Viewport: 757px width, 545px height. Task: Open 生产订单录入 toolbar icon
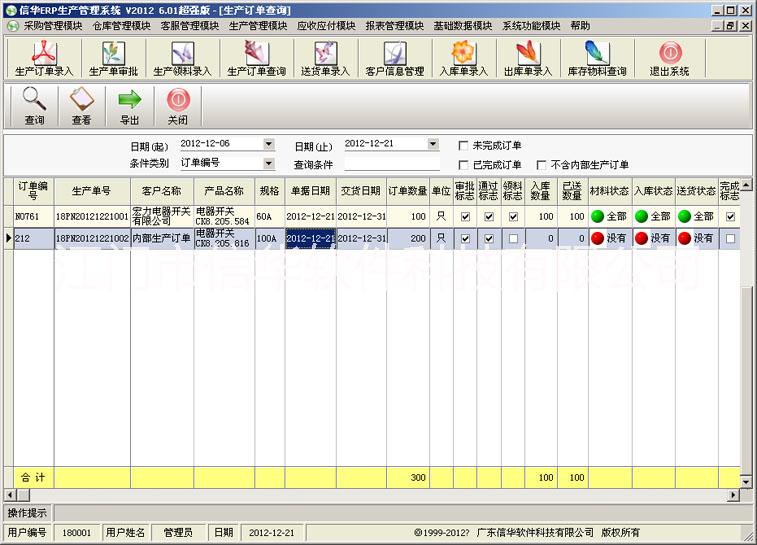point(44,58)
